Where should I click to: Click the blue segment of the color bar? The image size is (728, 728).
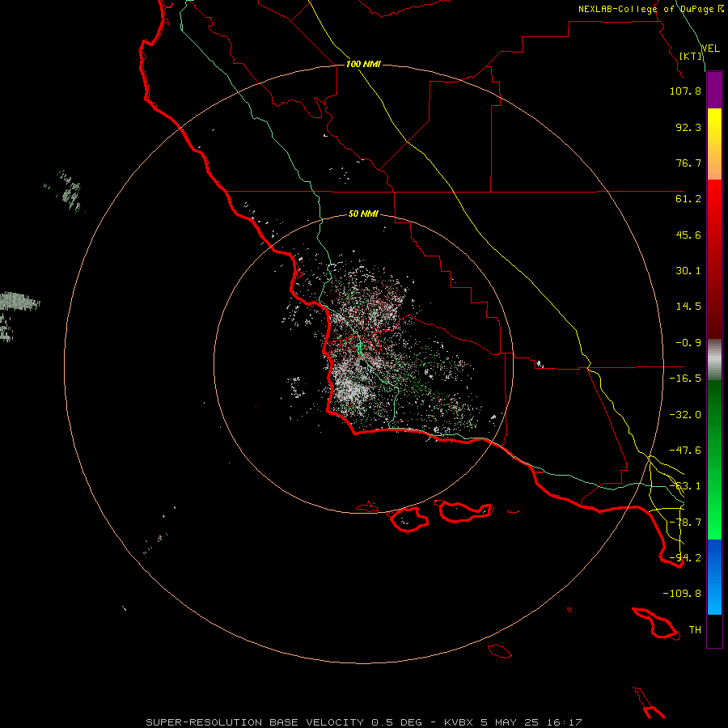(714, 576)
